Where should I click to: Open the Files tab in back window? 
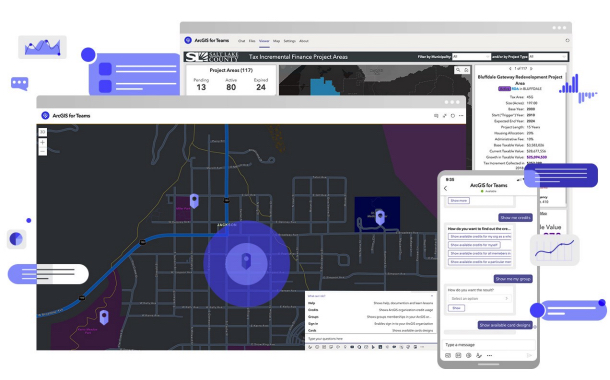point(252,41)
